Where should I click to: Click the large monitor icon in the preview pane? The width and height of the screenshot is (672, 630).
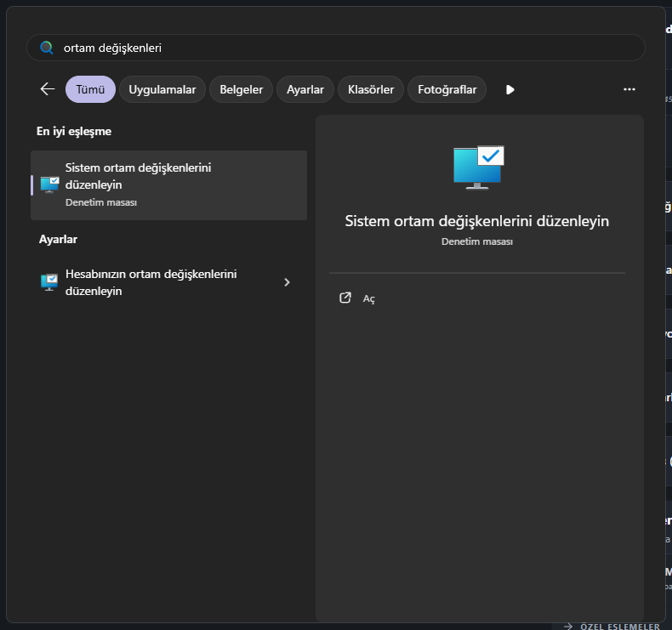coord(478,167)
